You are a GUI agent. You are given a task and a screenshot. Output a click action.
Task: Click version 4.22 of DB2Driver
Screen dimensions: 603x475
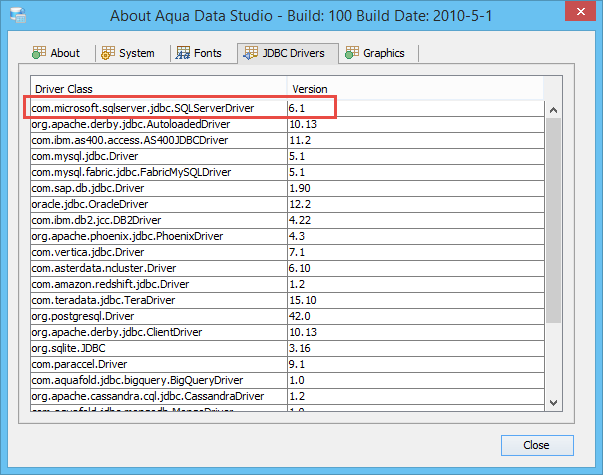[x=300, y=220]
